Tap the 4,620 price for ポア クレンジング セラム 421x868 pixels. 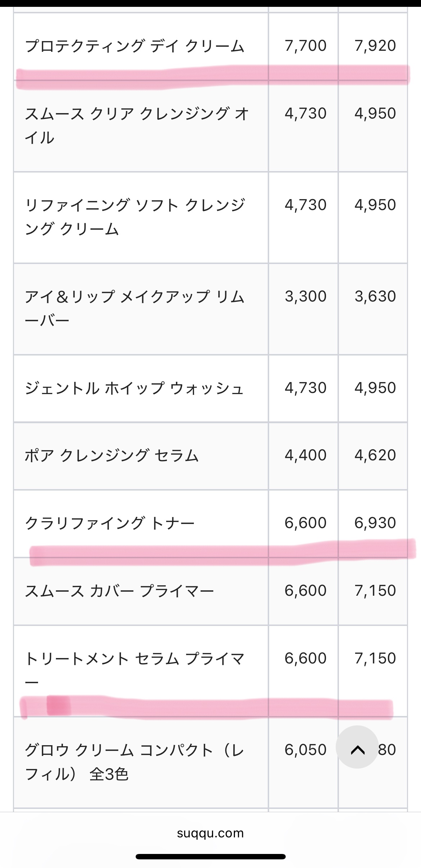pyautogui.click(x=375, y=455)
